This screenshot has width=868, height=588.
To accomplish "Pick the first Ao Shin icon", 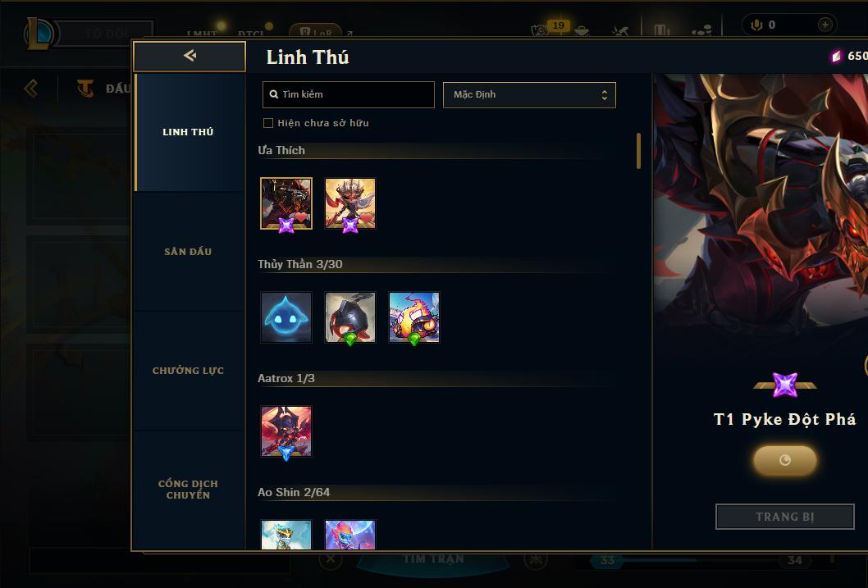I will 286,535.
